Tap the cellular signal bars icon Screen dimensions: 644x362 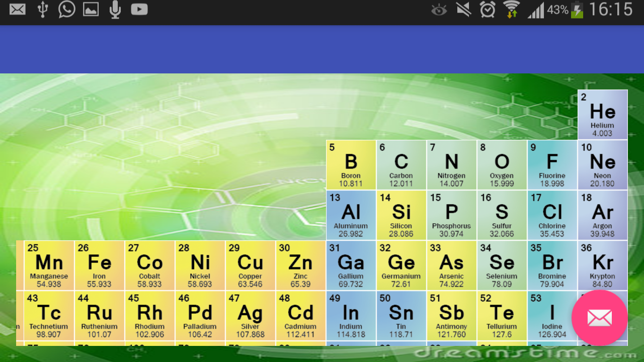(536, 10)
